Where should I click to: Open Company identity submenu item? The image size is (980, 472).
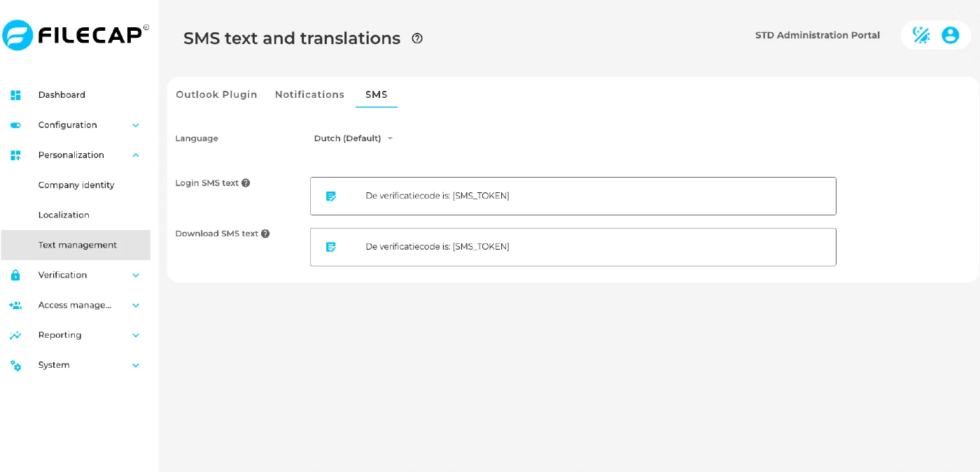point(76,185)
